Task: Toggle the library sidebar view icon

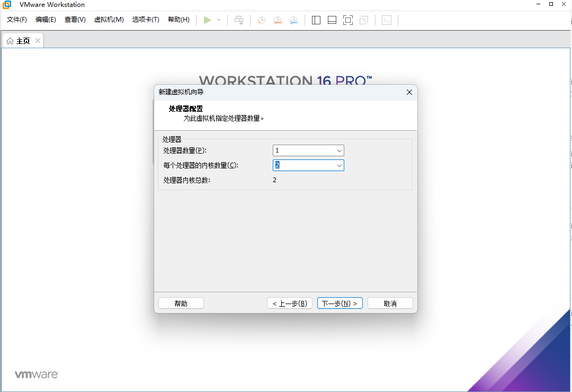Action: pyautogui.click(x=316, y=20)
